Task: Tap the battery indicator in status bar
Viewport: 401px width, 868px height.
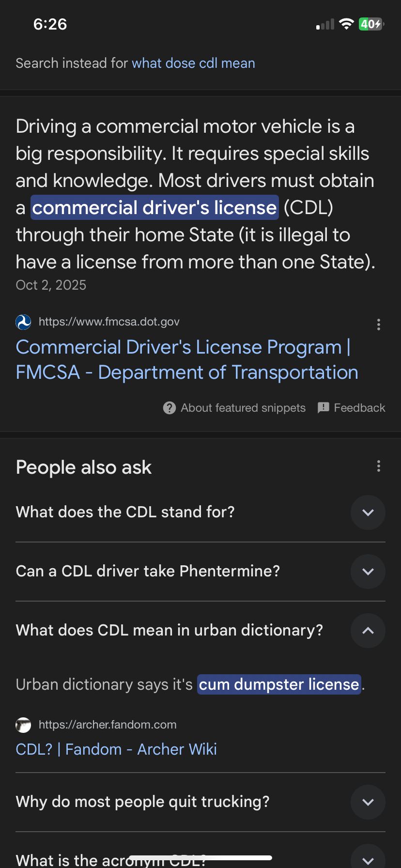Action: 371,24
